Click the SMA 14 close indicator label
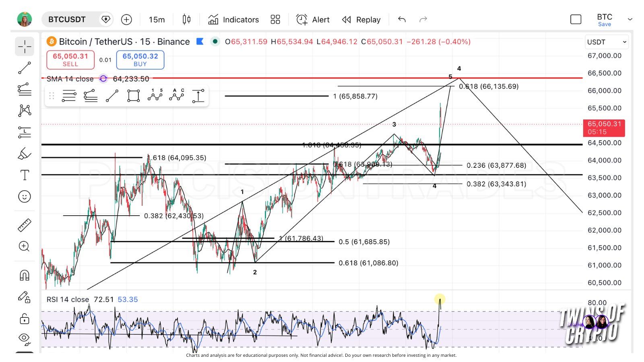The height and width of the screenshot is (362, 644). pos(70,79)
